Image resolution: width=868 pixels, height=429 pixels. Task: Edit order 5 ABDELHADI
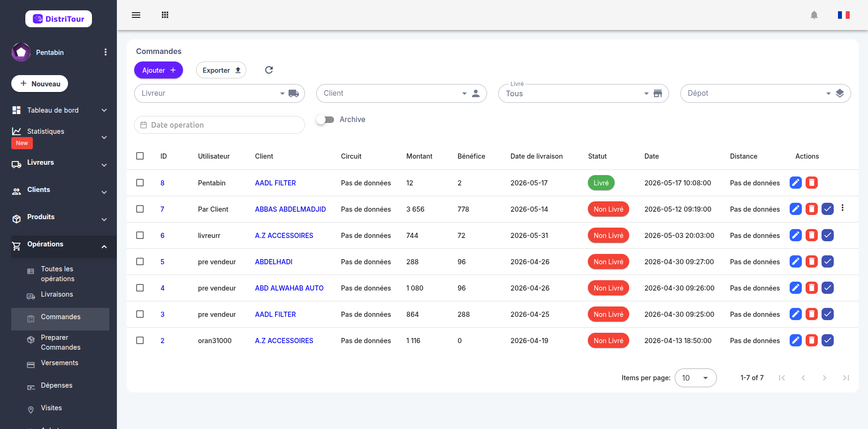pyautogui.click(x=796, y=261)
